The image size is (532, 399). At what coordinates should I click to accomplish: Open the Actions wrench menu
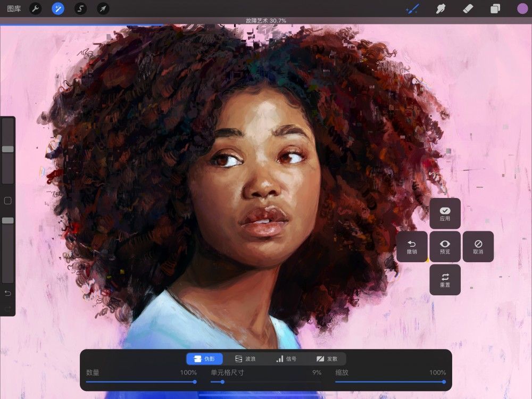point(35,8)
